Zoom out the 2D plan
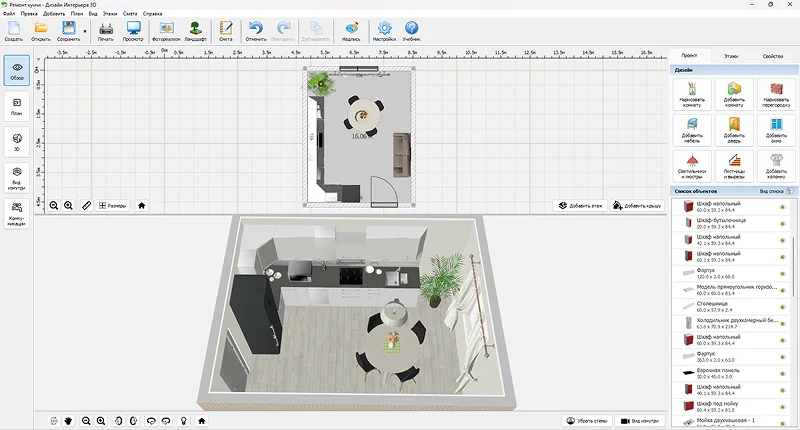The image size is (800, 430). (x=54, y=206)
